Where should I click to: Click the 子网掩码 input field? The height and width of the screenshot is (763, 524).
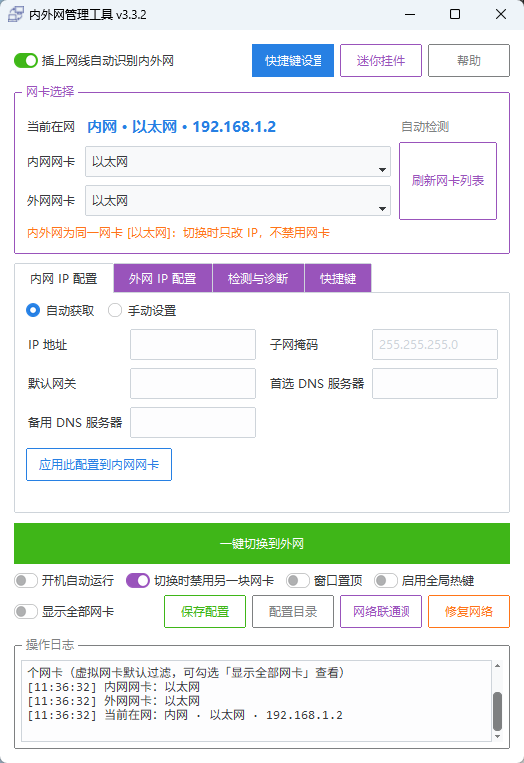pos(435,345)
